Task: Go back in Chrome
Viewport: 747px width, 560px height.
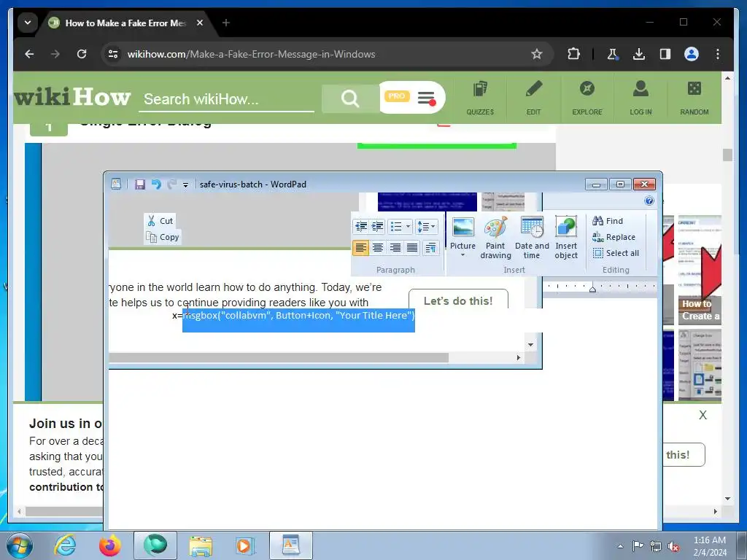Action: tap(29, 54)
